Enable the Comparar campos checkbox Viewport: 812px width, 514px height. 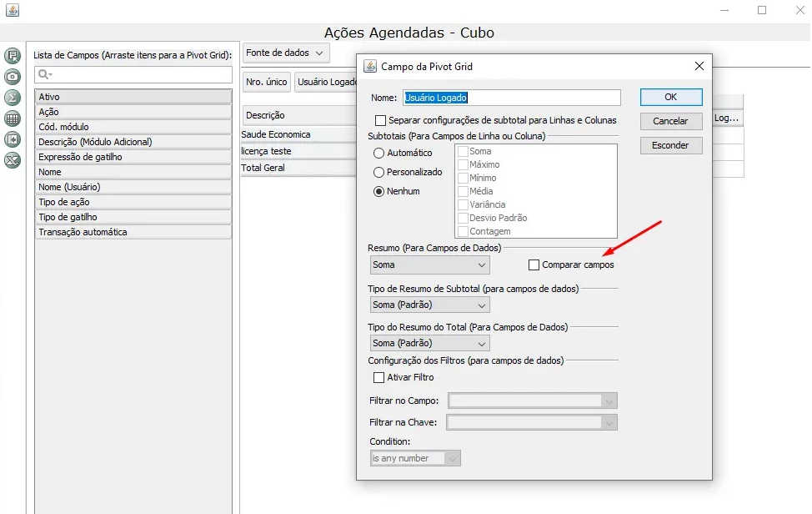(534, 265)
